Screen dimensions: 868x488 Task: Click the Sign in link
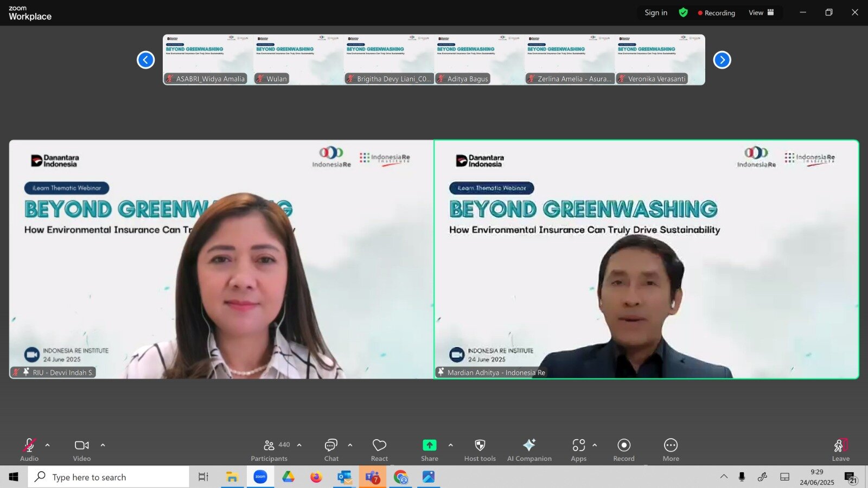[656, 12]
